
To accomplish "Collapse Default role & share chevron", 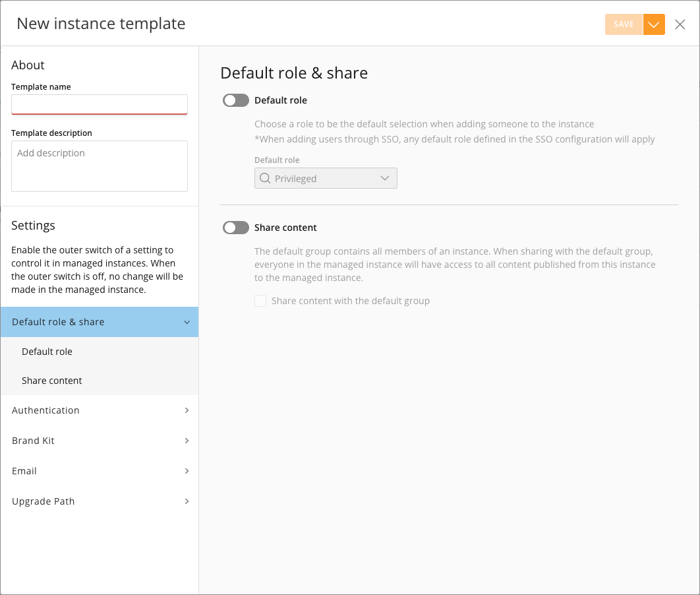I will coord(187,322).
